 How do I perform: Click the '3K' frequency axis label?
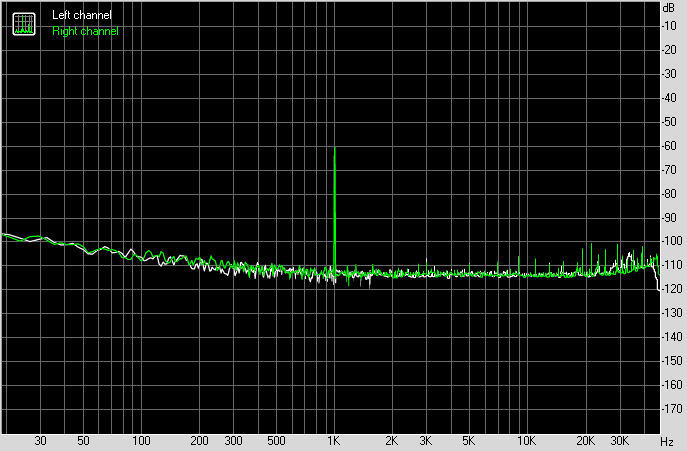426,441
